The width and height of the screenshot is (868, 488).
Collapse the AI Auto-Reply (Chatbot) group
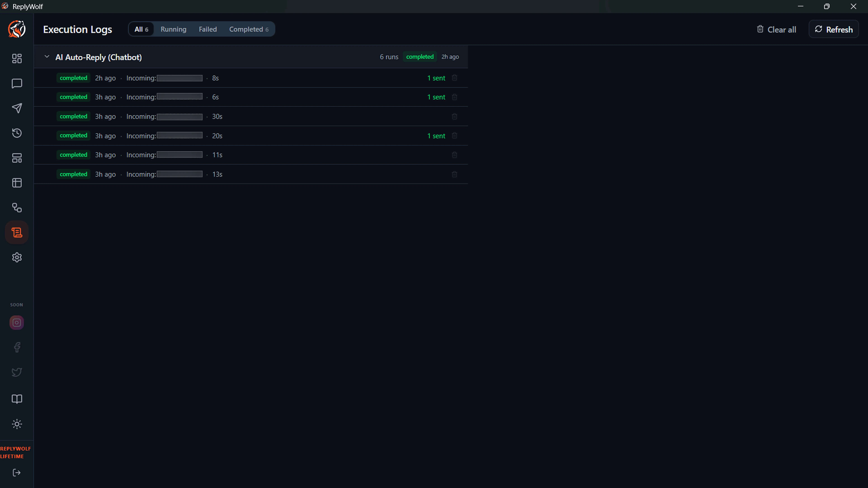click(x=47, y=57)
